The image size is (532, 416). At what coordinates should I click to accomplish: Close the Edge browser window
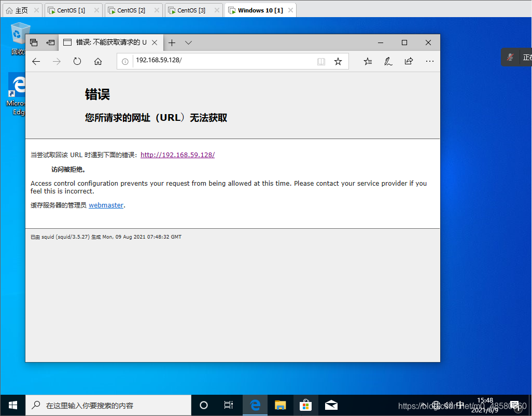point(428,43)
